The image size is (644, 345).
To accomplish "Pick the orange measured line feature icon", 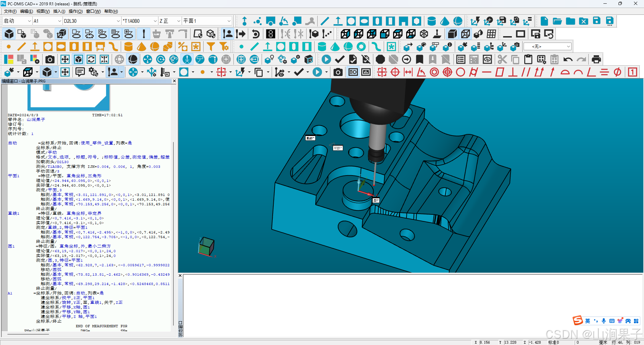I will pyautogui.click(x=22, y=47).
